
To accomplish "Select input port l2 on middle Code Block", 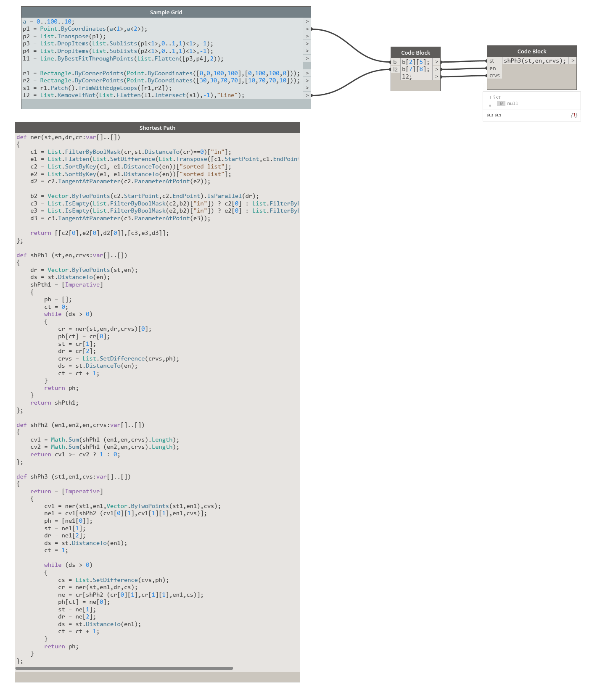I will pyautogui.click(x=395, y=69).
